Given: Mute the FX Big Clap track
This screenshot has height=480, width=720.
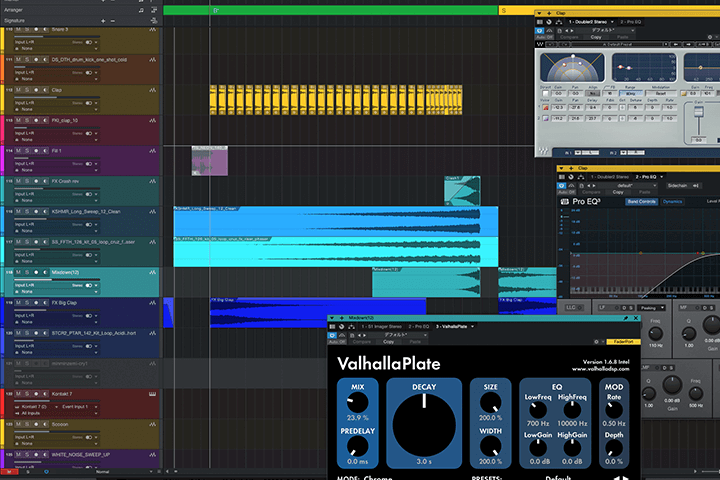Looking at the screenshot, I should coord(18,303).
